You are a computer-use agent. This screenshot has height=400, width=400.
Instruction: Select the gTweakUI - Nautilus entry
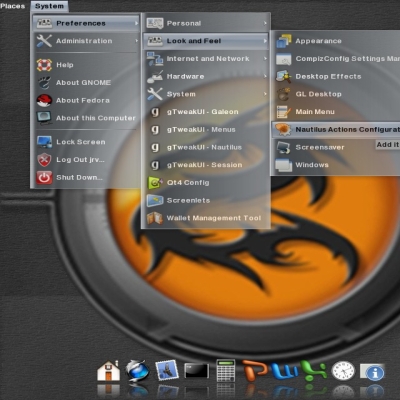click(x=206, y=147)
